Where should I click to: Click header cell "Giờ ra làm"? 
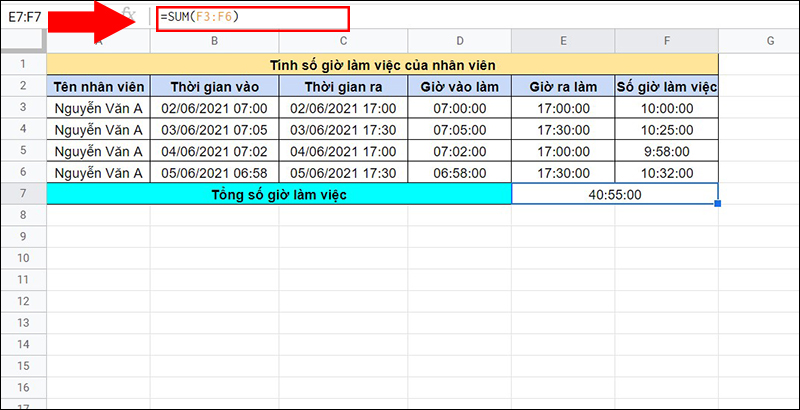(563, 87)
